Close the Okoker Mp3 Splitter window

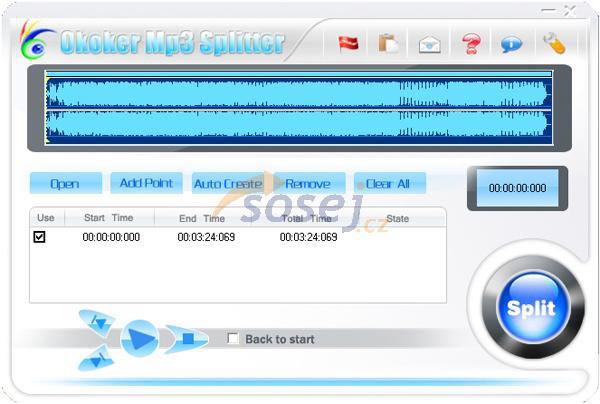[x=569, y=10]
